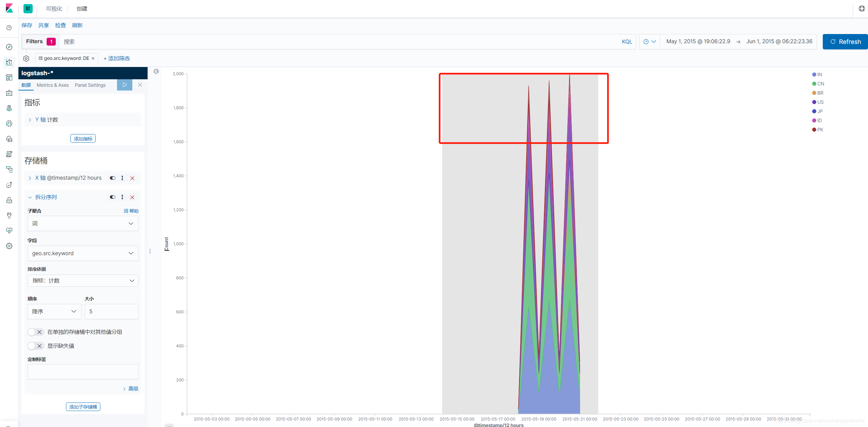Viewport: 868px width, 427px height.
Task: Click the Refresh button in toolbar
Action: (x=844, y=41)
